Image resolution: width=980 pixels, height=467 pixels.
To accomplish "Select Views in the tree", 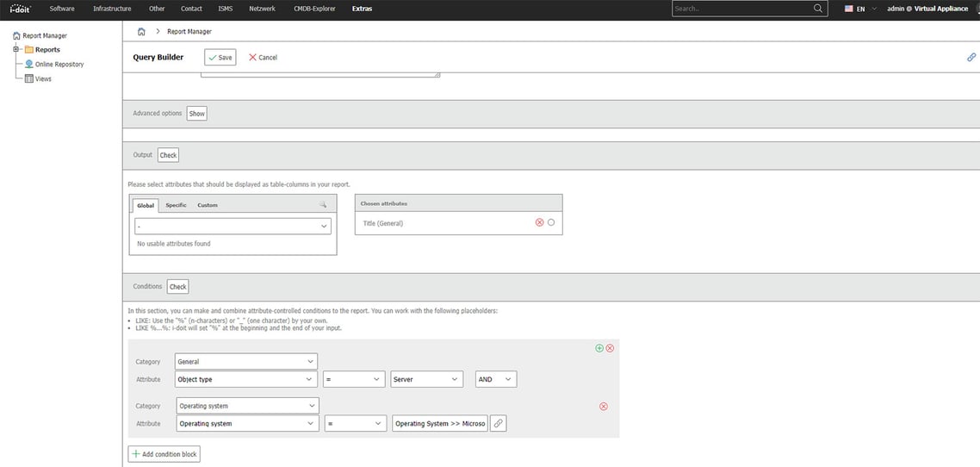I will (44, 78).
